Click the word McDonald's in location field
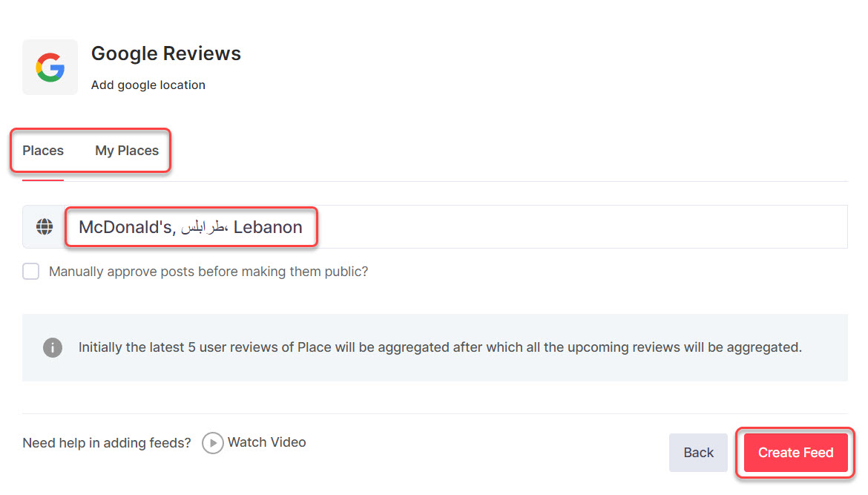 [x=126, y=227]
